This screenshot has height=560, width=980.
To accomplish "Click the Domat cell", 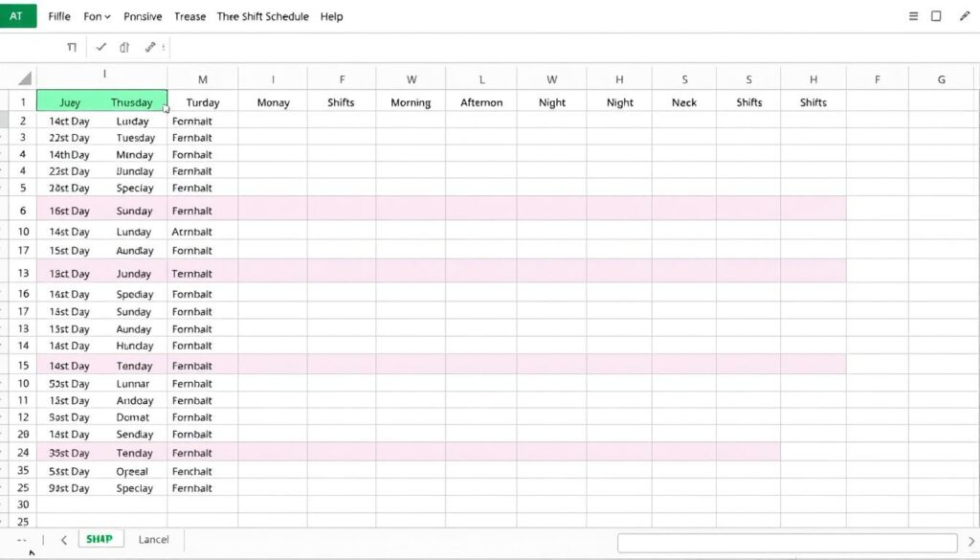I will (132, 416).
